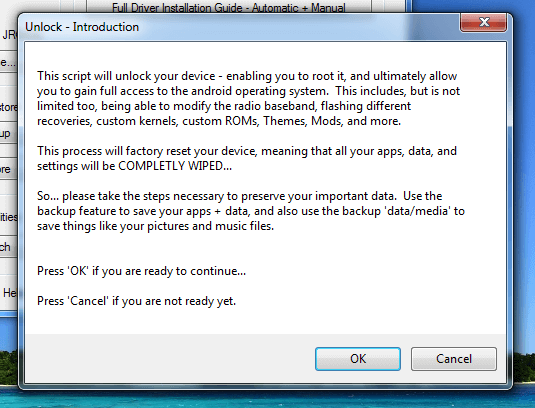Click the Unlock - Introduction title bar
Image resolution: width=535 pixels, height=408 pixels.
click(239, 27)
